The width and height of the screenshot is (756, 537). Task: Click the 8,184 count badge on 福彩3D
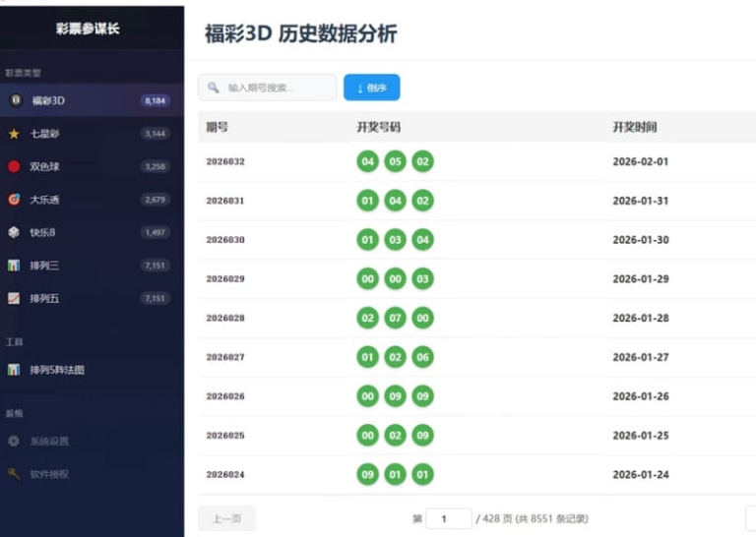point(156,100)
